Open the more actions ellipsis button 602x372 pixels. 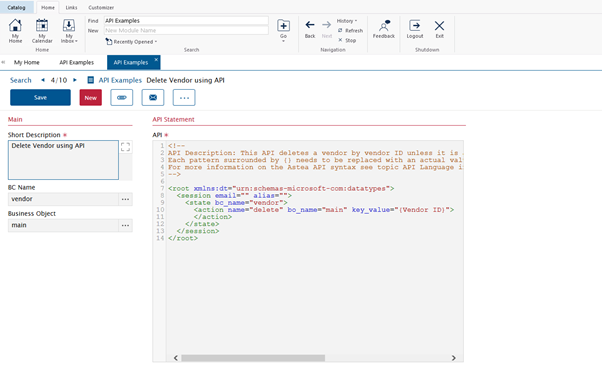tap(184, 98)
